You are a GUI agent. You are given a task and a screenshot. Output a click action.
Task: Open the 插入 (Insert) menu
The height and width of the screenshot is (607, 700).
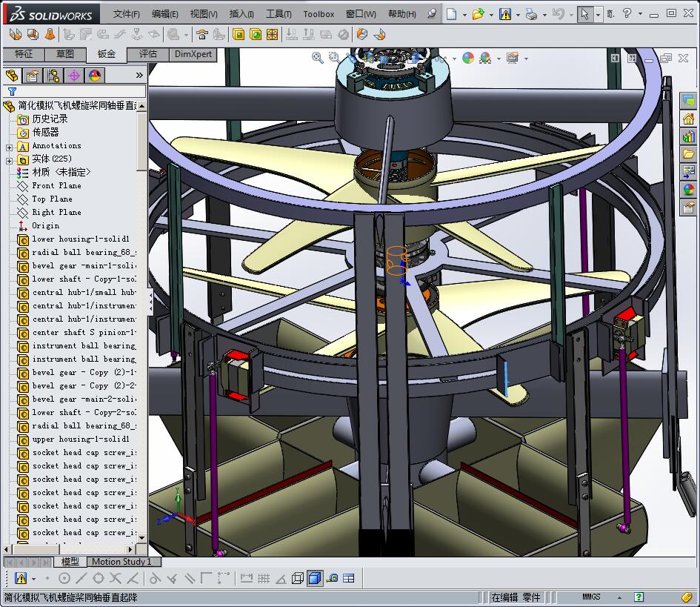pos(241,14)
